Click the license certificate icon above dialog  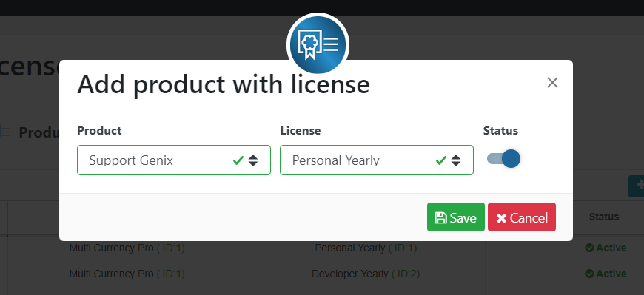(x=318, y=44)
